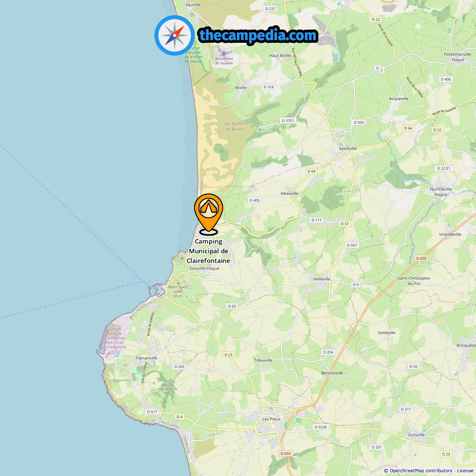Click the Les Pieux town label
Image resolution: width=476 pixels, height=476 pixels.
click(x=271, y=419)
